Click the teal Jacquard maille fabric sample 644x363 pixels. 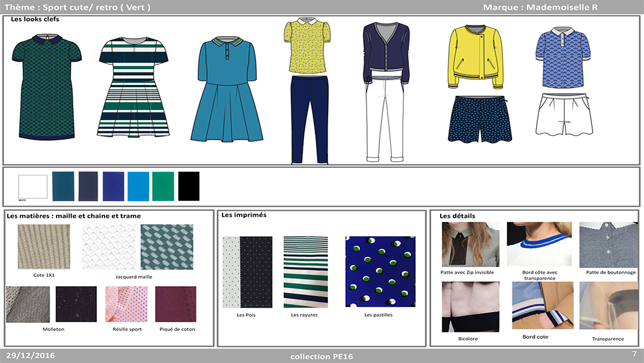pos(167,247)
